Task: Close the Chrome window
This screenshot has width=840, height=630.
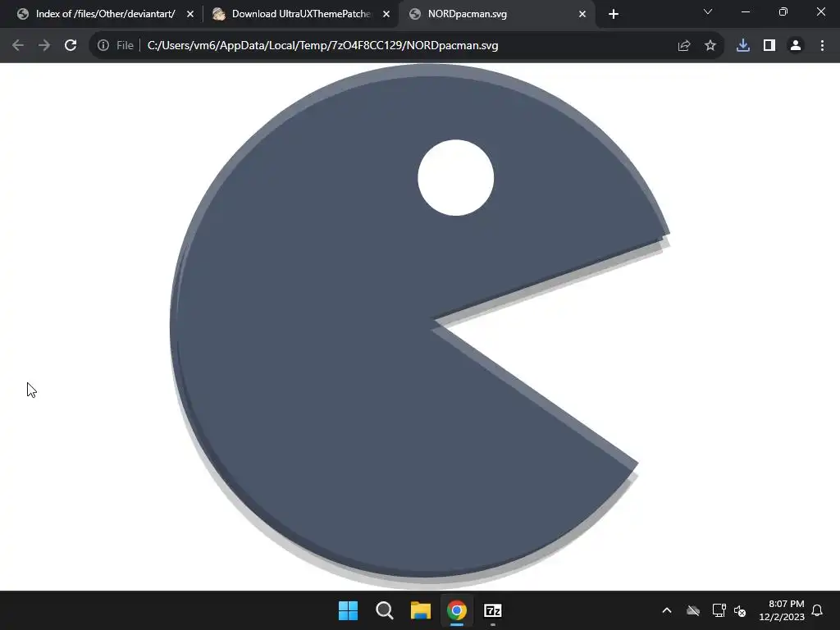Action: tap(820, 11)
